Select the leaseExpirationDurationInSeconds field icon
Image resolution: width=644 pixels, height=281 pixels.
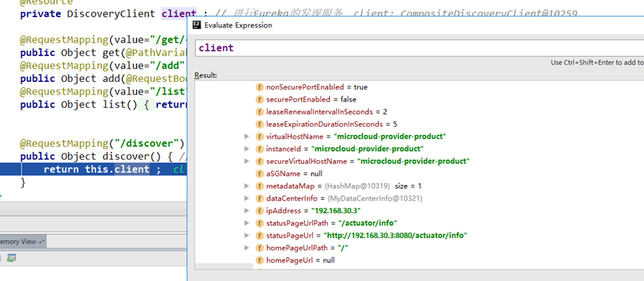click(x=259, y=124)
